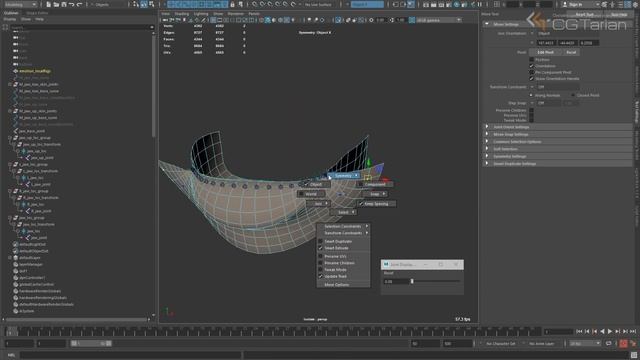Viewport: 640px width, 360px height.
Task: Open a scene file from the status line
Action: (x=56, y=4)
